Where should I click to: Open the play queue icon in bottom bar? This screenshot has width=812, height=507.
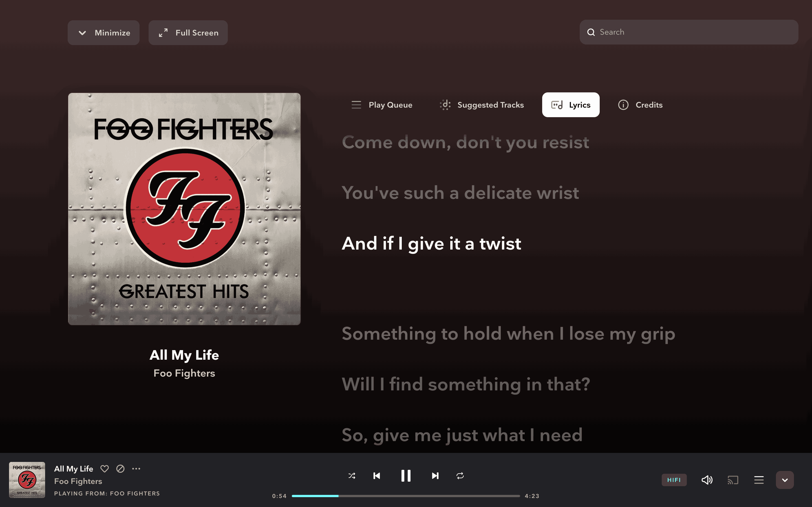759,480
